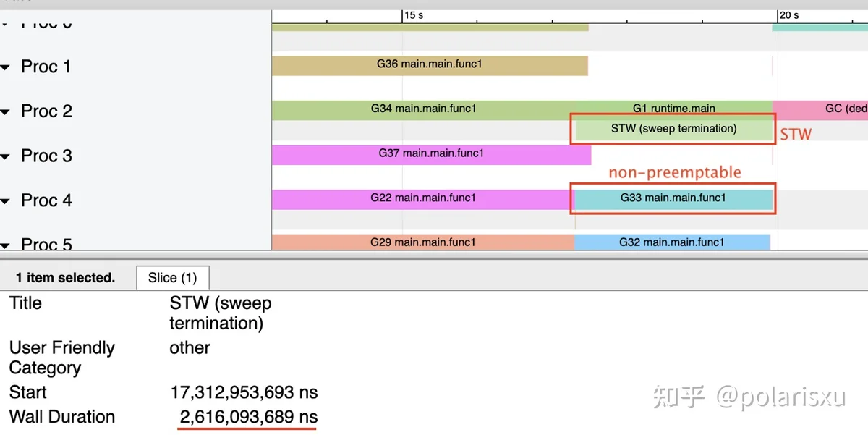868x435 pixels.
Task: Click the Title value in details panel
Action: [x=221, y=313]
